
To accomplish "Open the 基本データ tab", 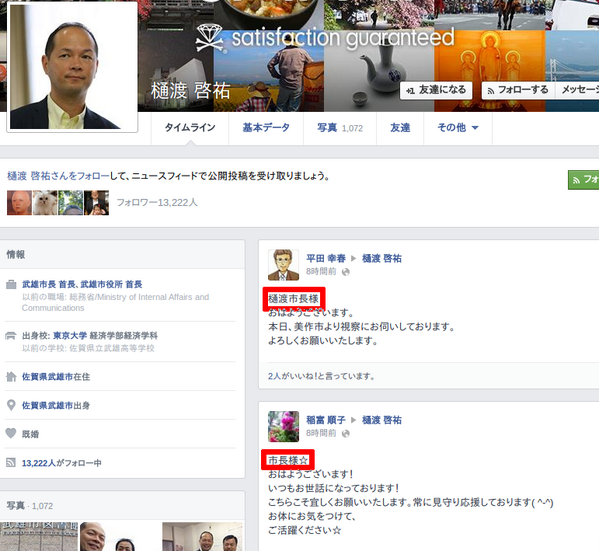I will tap(266, 128).
